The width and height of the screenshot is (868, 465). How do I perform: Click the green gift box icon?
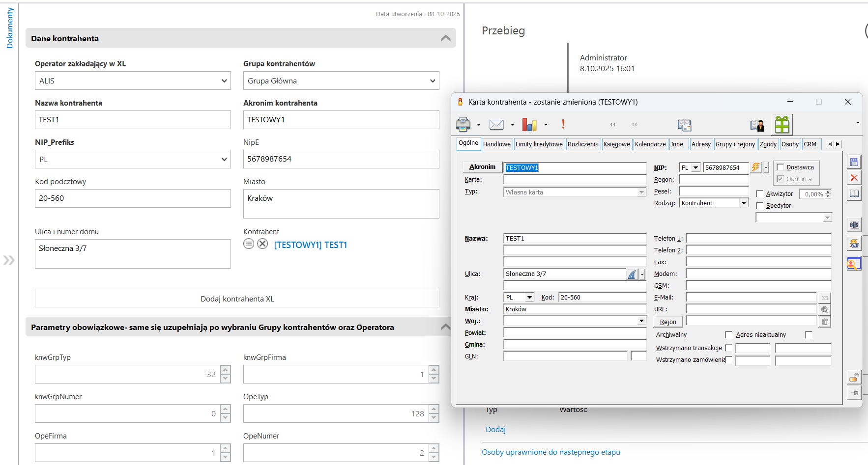[x=782, y=125]
